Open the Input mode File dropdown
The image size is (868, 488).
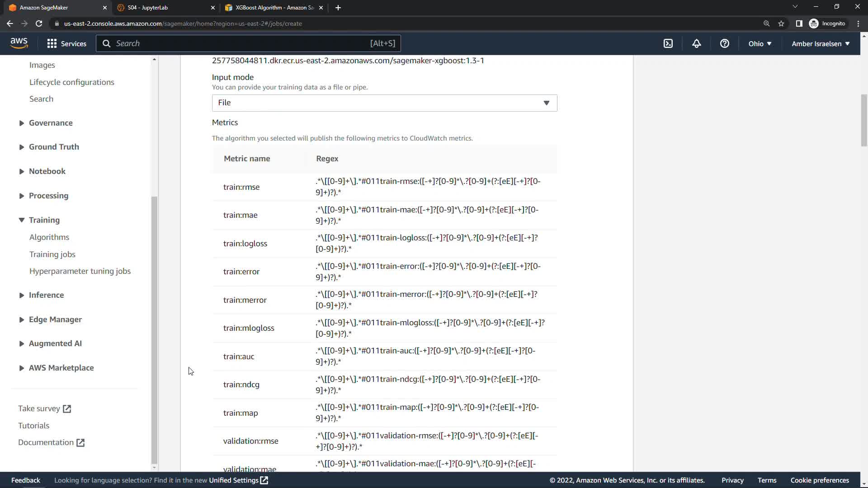384,103
